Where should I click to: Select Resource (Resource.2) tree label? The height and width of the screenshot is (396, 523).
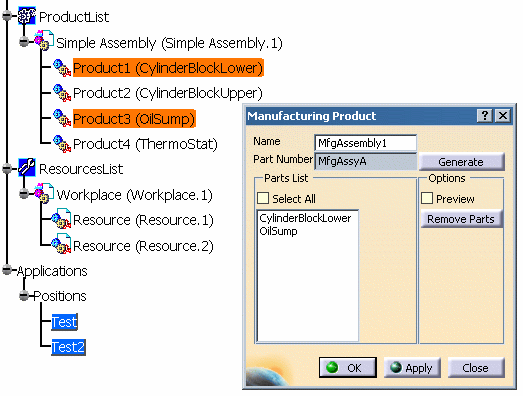coord(143,246)
